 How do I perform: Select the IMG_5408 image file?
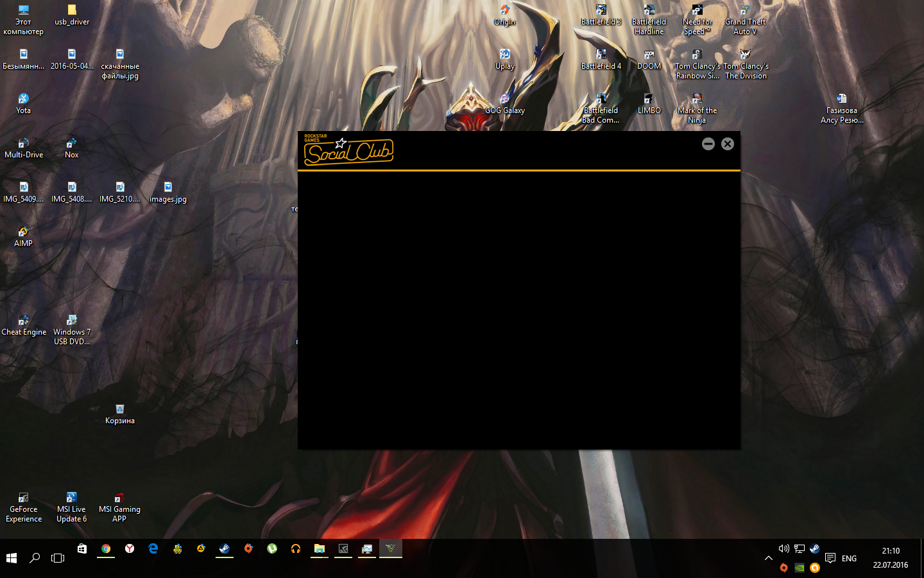coord(72,193)
